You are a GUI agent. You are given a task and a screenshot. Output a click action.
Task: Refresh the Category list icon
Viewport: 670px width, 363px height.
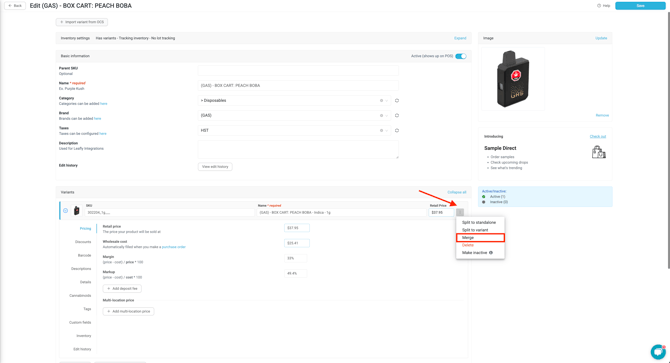[x=397, y=100]
